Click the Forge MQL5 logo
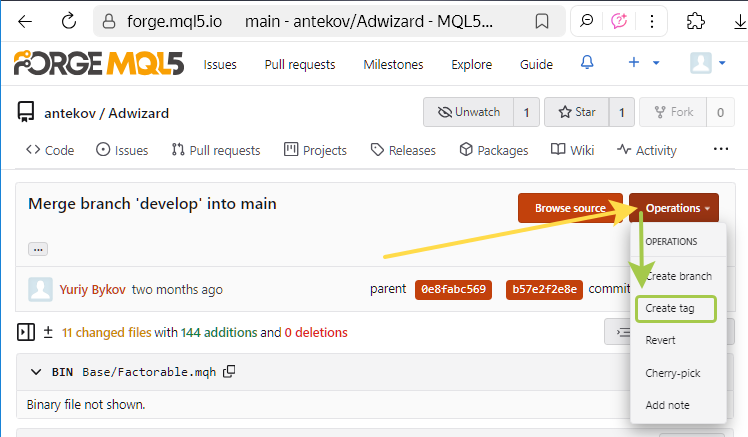Image resolution: width=748 pixels, height=437 pixels. click(97, 63)
